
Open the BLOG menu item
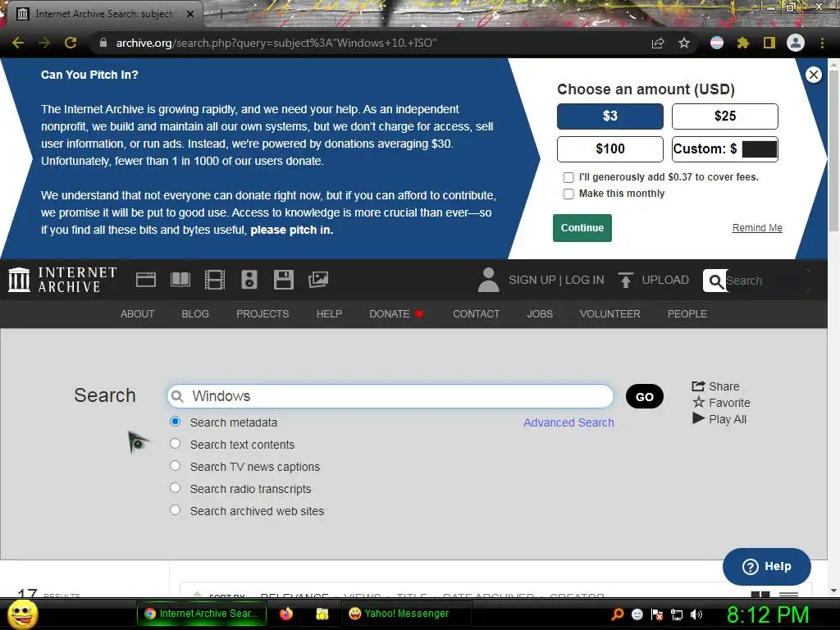195,314
